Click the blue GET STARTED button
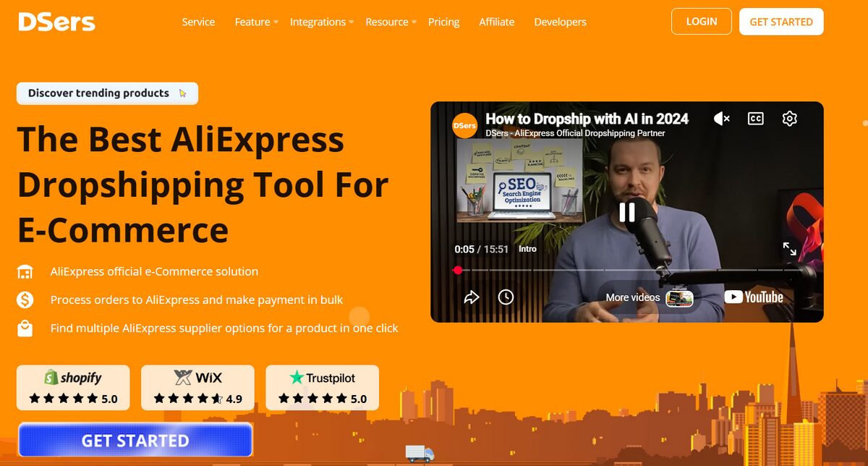Image resolution: width=868 pixels, height=466 pixels. click(x=135, y=440)
